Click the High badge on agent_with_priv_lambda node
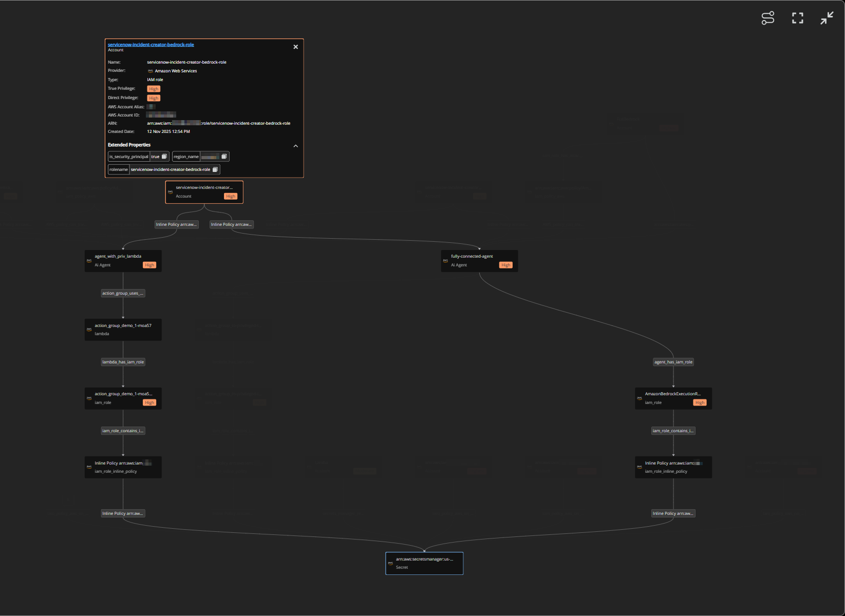845x616 pixels. point(149,265)
